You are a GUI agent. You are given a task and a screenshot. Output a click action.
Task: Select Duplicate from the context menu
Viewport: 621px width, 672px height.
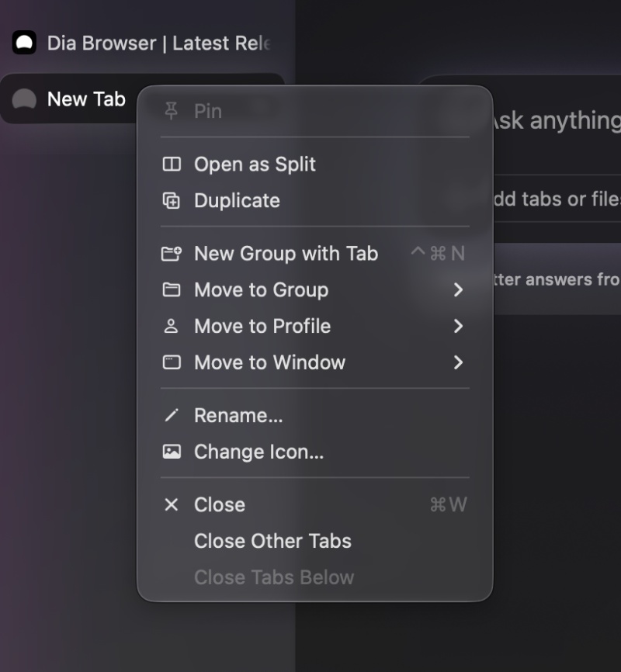tap(315, 200)
